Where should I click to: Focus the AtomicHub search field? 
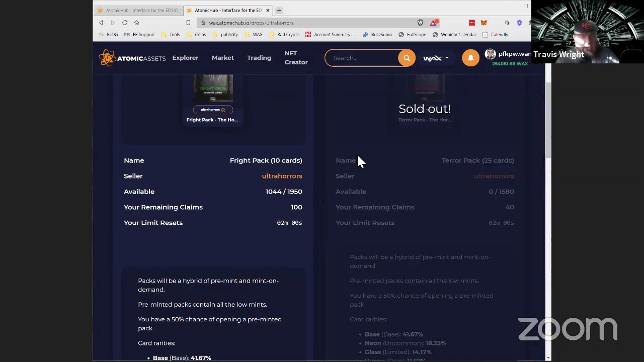[362, 58]
